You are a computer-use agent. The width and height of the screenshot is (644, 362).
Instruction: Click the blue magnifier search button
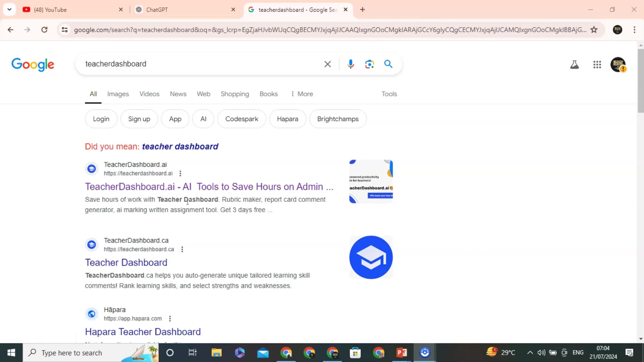(388, 64)
